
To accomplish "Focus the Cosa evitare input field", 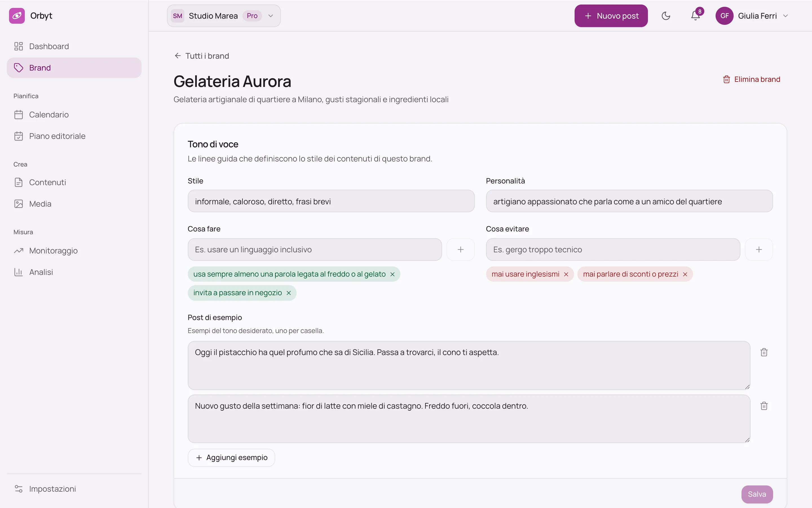I will (x=613, y=250).
